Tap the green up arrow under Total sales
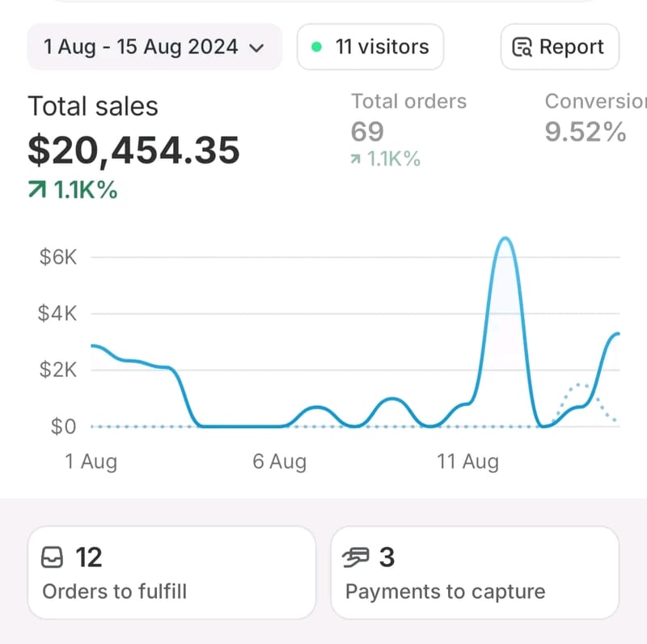The image size is (647, 644). tap(38, 191)
